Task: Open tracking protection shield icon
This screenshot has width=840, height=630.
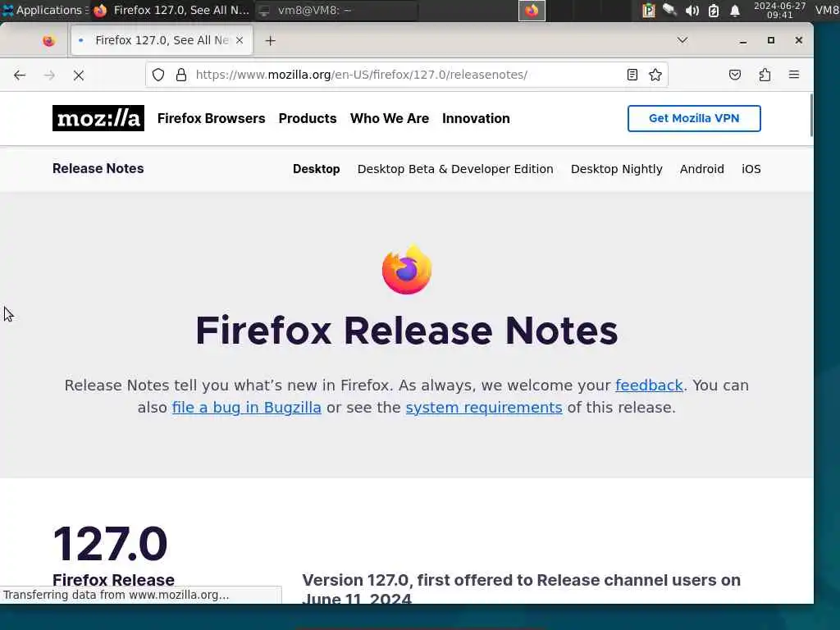Action: [158, 75]
